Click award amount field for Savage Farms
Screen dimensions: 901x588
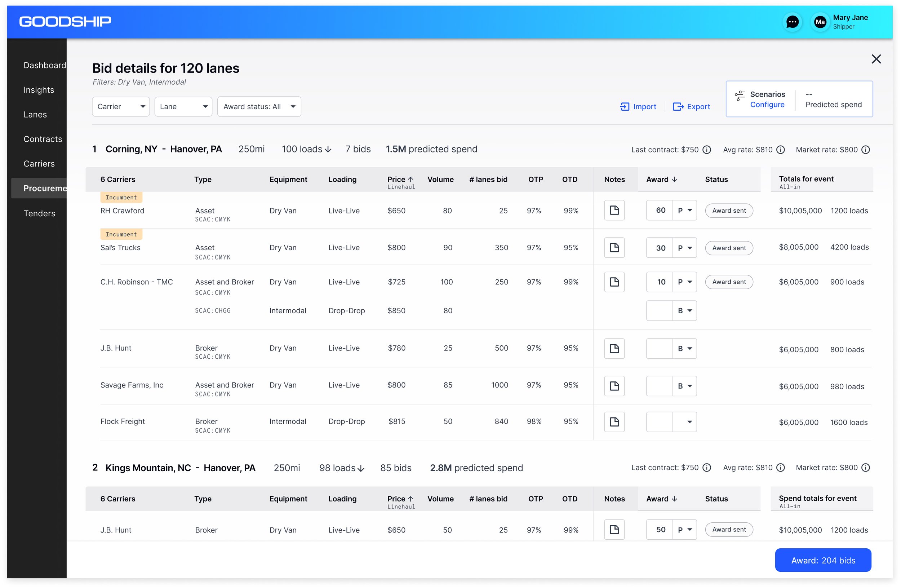pyautogui.click(x=659, y=386)
